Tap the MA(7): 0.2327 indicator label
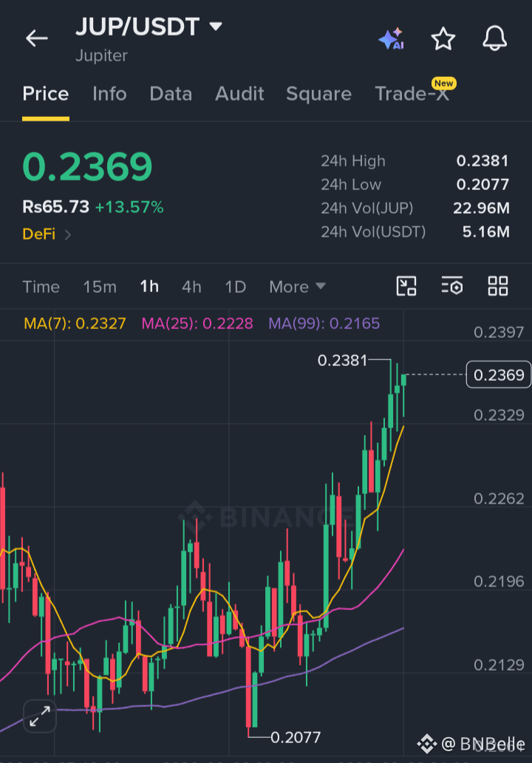 (75, 324)
